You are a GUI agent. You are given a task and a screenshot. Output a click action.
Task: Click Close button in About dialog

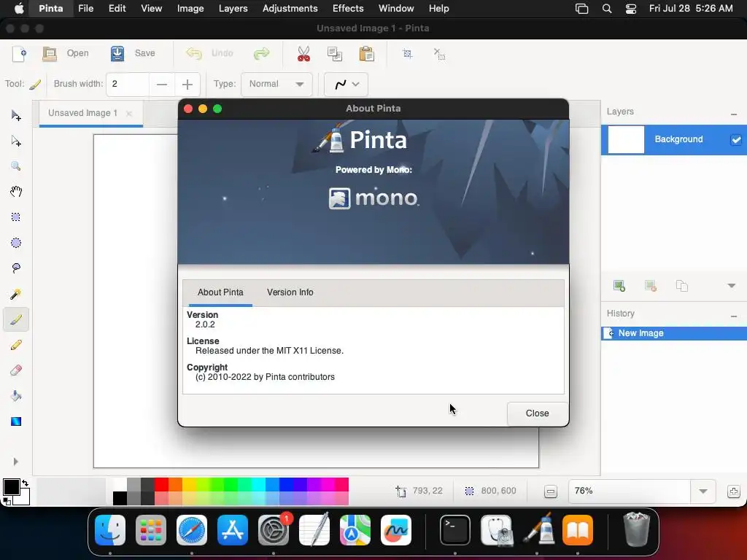coord(538,413)
